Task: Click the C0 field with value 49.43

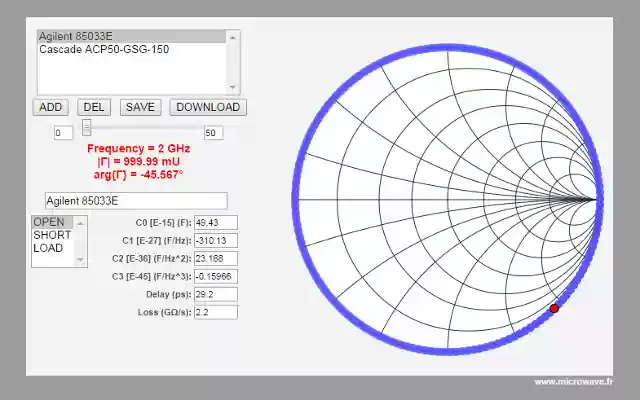Action: (x=216, y=223)
